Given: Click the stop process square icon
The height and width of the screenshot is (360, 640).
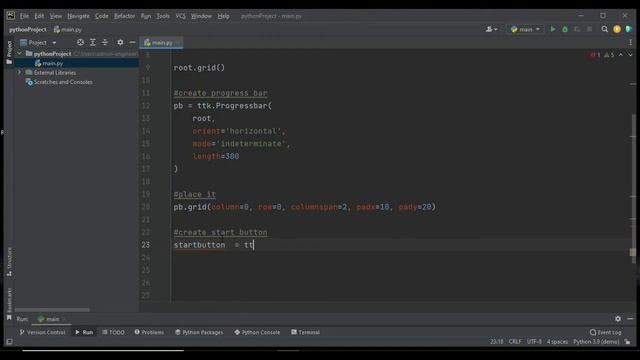Looking at the screenshot, I should tap(589, 29).
